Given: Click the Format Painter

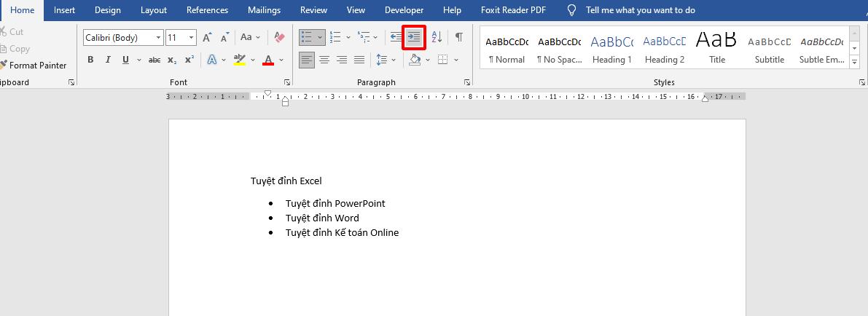Looking at the screenshot, I should [34, 66].
